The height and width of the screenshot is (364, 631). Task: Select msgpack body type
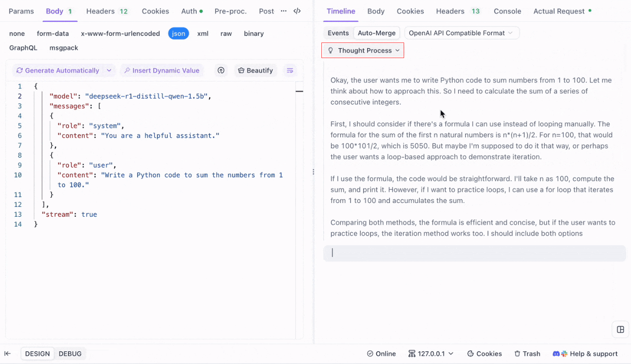(64, 48)
